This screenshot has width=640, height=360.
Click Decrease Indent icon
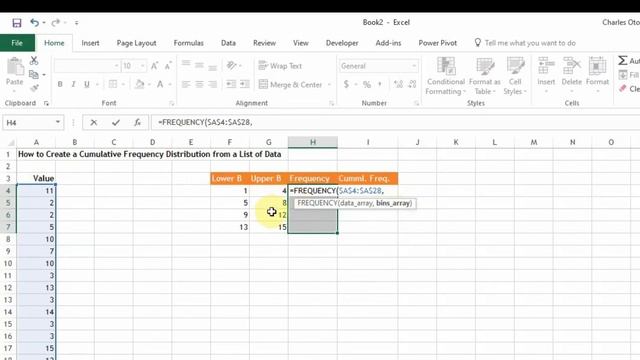coord(231,84)
